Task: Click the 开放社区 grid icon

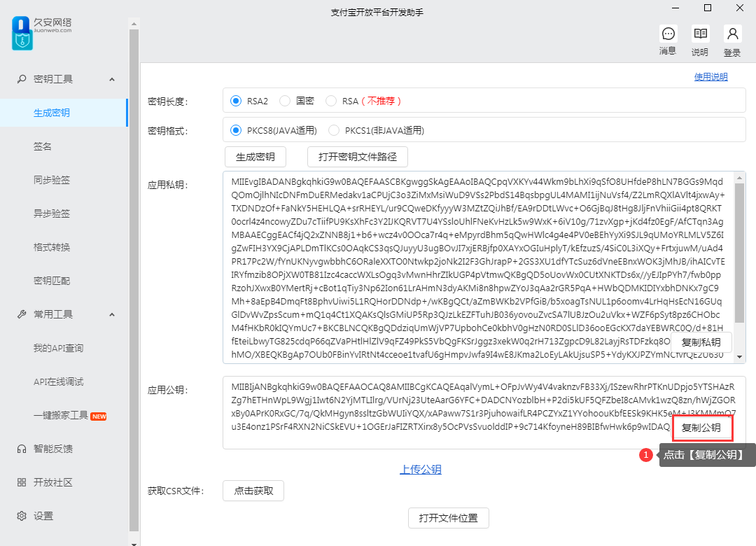Action: (x=21, y=482)
